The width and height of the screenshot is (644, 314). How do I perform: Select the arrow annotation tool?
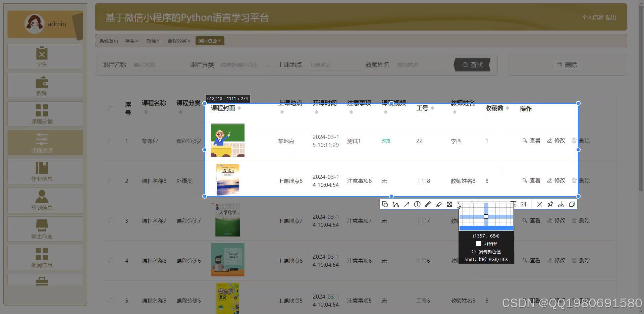tap(406, 204)
